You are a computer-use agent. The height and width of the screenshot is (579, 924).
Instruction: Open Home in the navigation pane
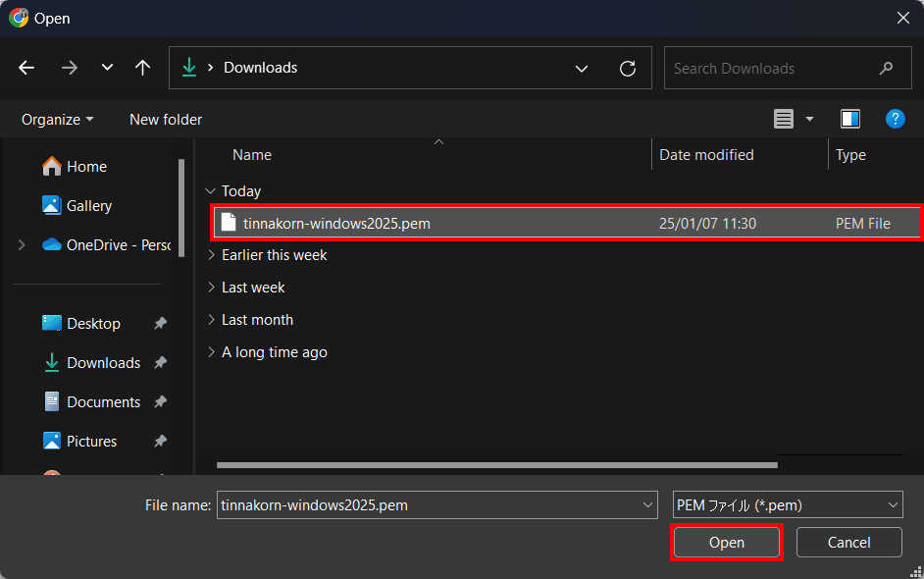pyautogui.click(x=75, y=167)
